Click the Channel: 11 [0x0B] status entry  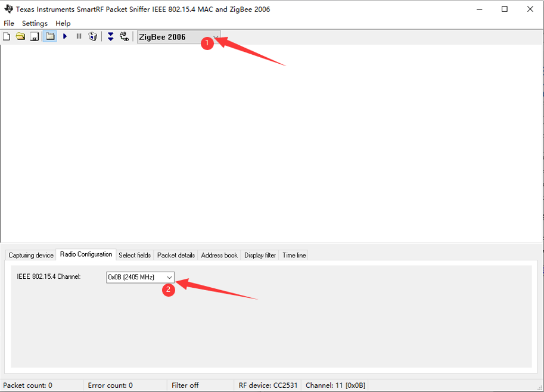(335, 385)
